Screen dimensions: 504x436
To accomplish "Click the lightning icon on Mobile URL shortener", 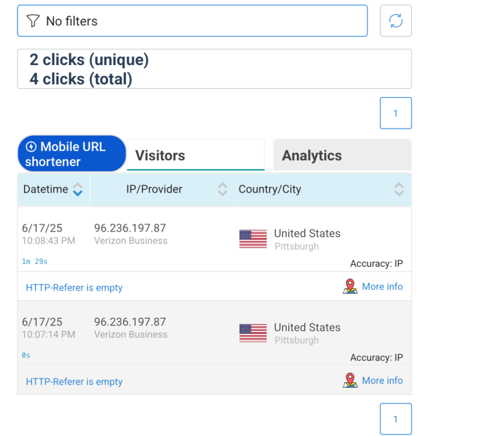I will [31, 147].
